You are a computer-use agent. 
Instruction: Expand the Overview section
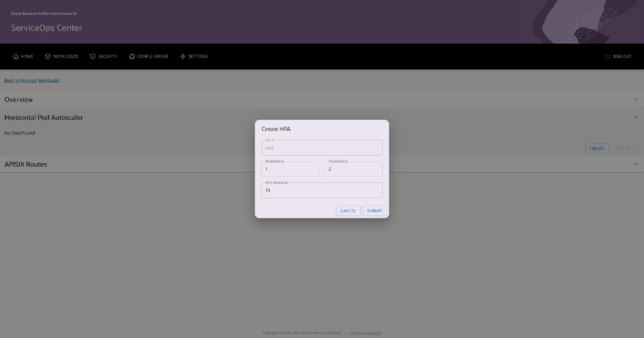(636, 99)
